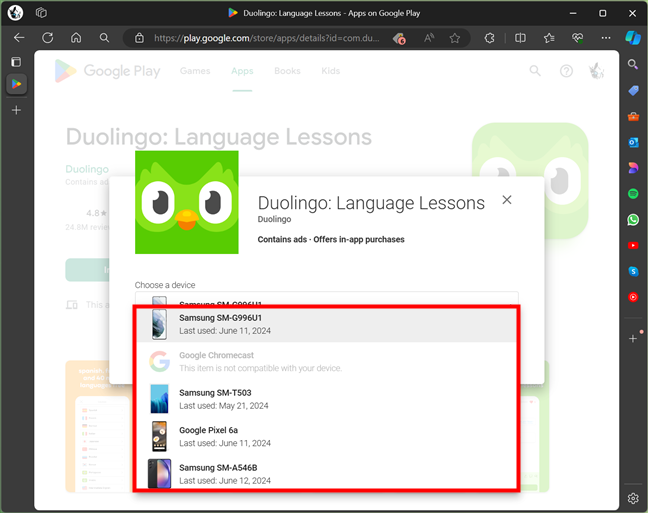Screen dimensions: 648x513
Task: Open the tab actions menu icon
Action: tap(16, 62)
